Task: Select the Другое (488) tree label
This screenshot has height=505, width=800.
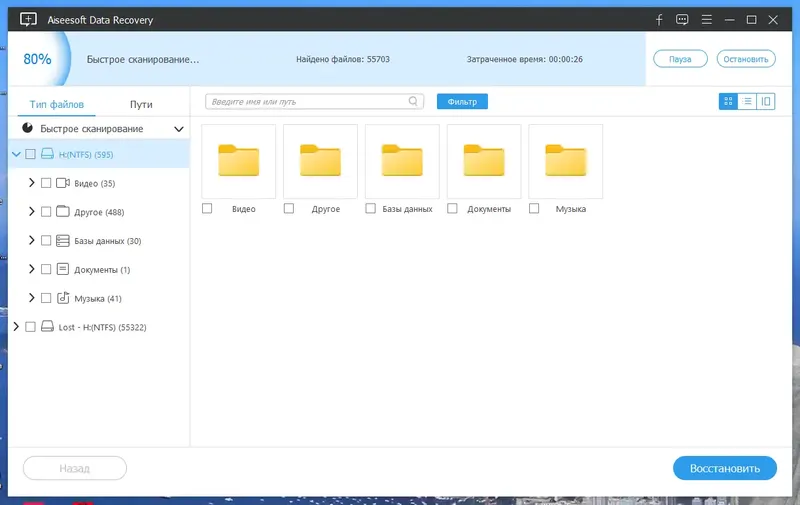Action: pos(99,212)
